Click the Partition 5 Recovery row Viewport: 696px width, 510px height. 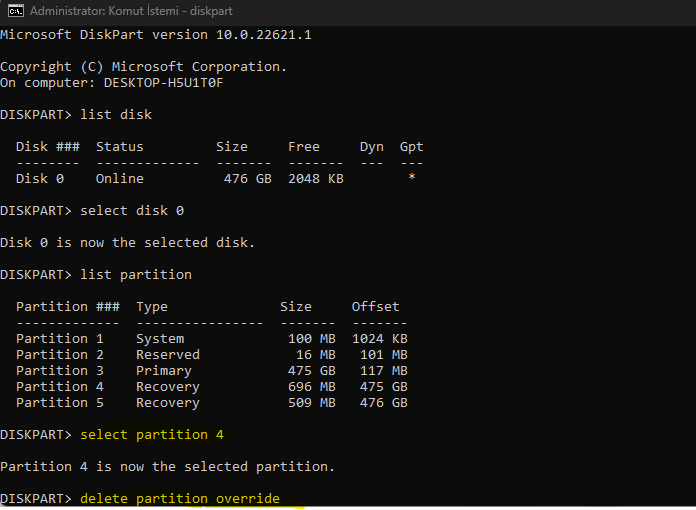(211, 402)
